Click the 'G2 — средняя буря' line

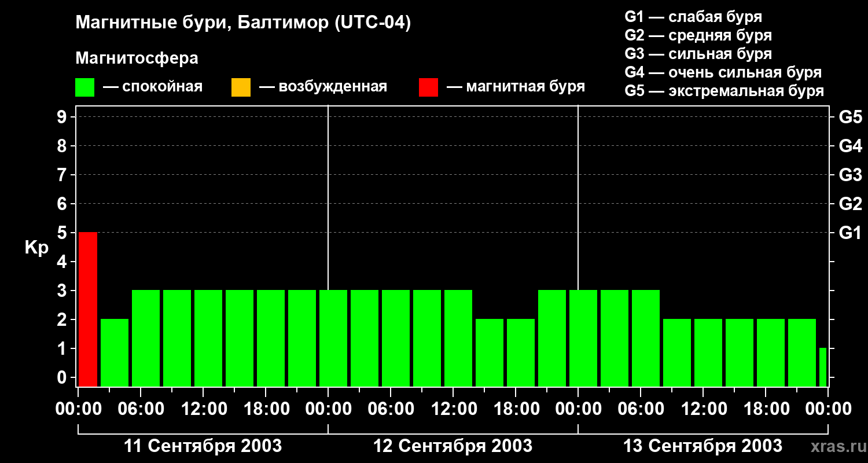(698, 35)
